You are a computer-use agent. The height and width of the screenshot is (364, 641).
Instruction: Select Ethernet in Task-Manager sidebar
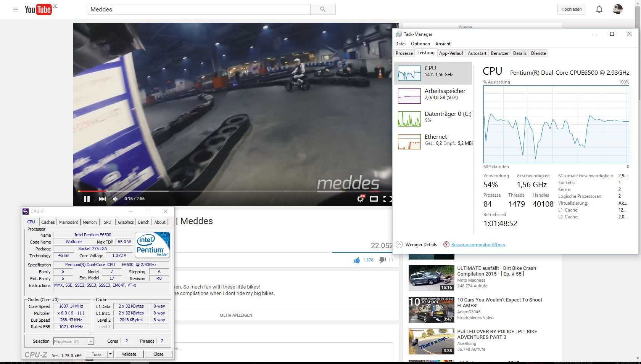[433, 142]
